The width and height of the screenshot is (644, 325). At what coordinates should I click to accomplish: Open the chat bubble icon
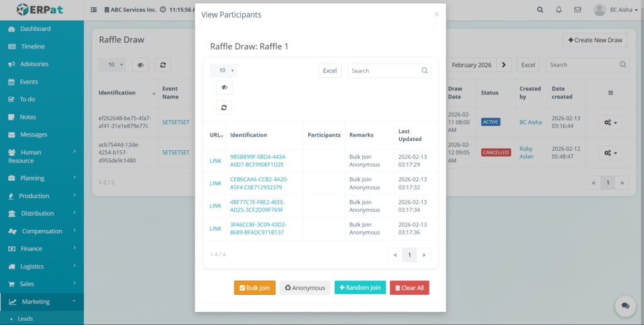point(625,306)
